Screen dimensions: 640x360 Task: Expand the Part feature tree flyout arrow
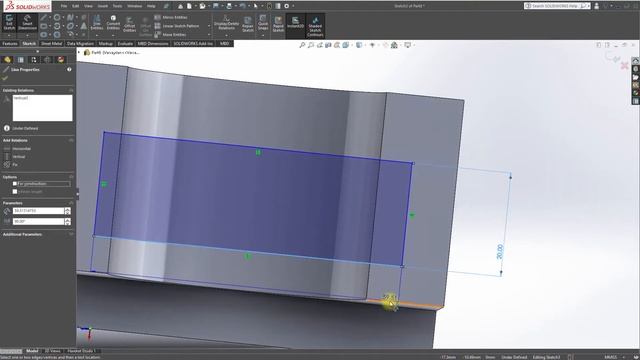coord(79,52)
